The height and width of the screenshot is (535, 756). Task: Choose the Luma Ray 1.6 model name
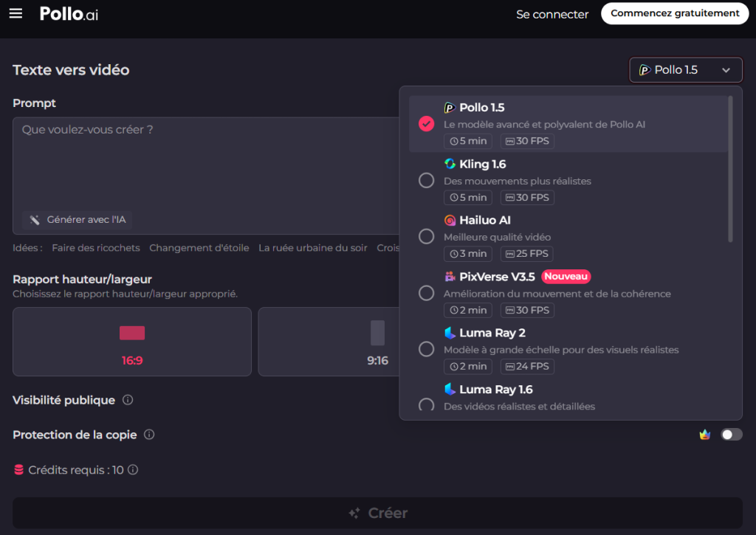point(496,390)
